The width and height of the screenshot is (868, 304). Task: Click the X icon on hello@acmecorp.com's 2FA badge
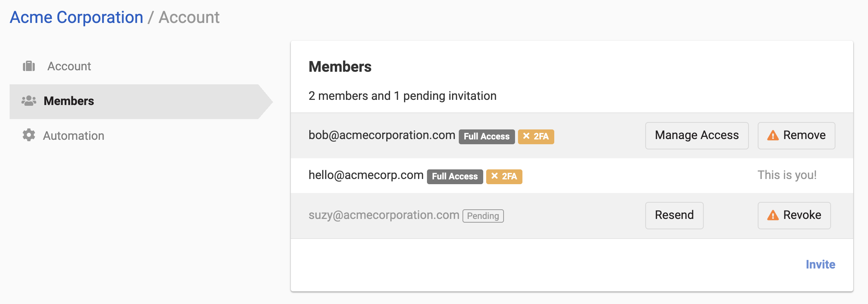coord(494,176)
